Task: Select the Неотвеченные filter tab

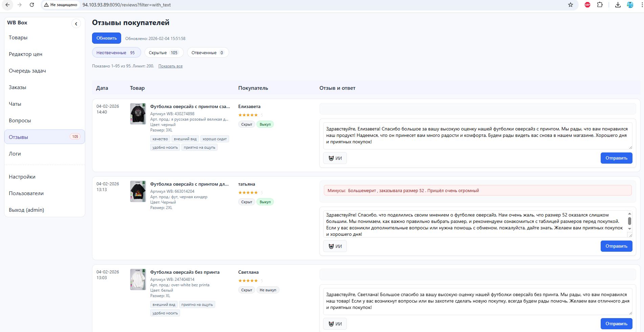Action: tap(116, 53)
